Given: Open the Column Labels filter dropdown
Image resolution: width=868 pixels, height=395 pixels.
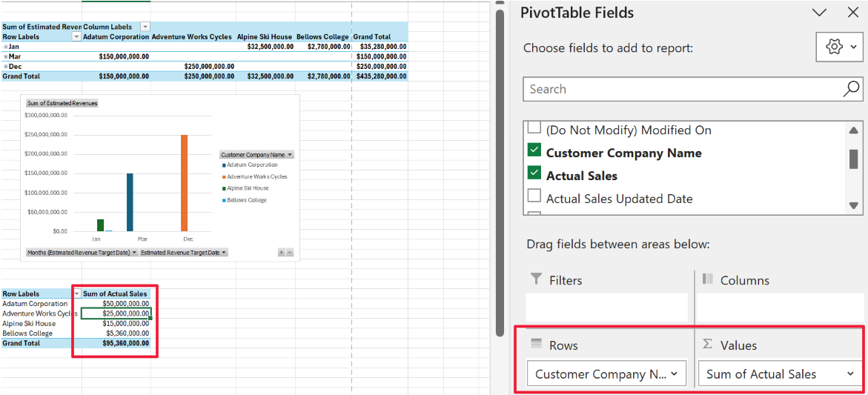Looking at the screenshot, I should (x=145, y=27).
